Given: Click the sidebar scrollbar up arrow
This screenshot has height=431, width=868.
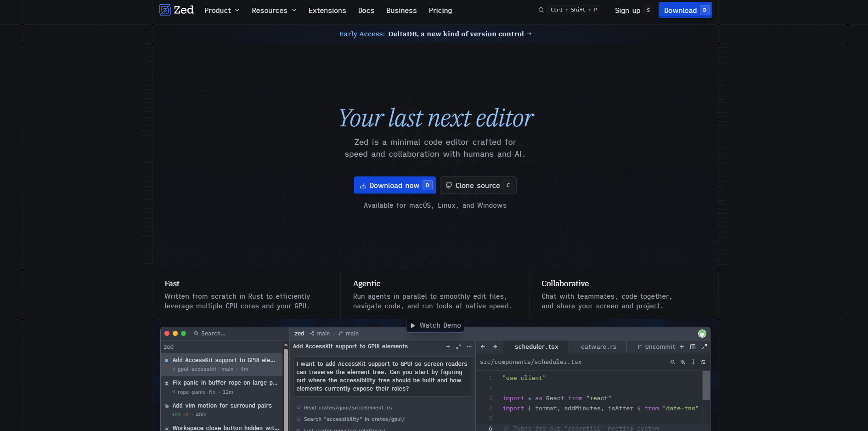Looking at the screenshot, I should pyautogui.click(x=286, y=345).
